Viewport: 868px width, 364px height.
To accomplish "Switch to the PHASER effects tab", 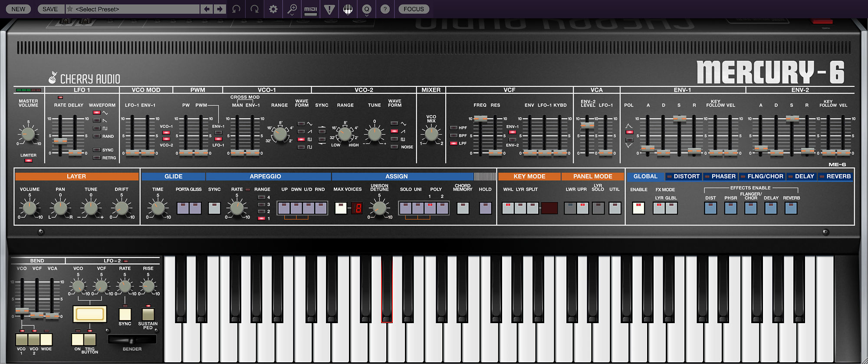I will tap(723, 176).
